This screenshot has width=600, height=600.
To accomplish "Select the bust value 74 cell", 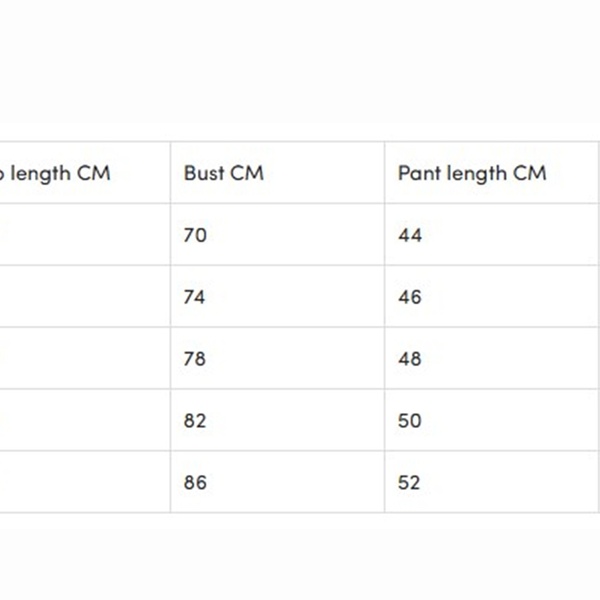I will 195,297.
